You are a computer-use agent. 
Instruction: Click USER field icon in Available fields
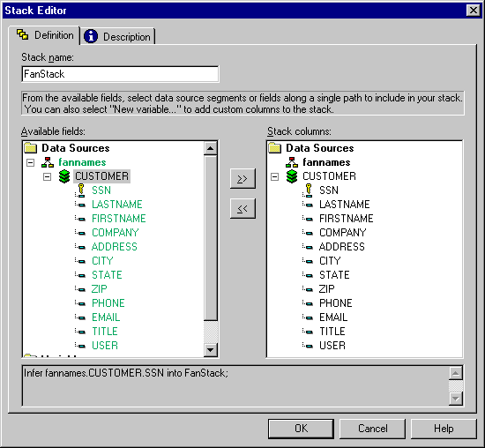(80, 346)
